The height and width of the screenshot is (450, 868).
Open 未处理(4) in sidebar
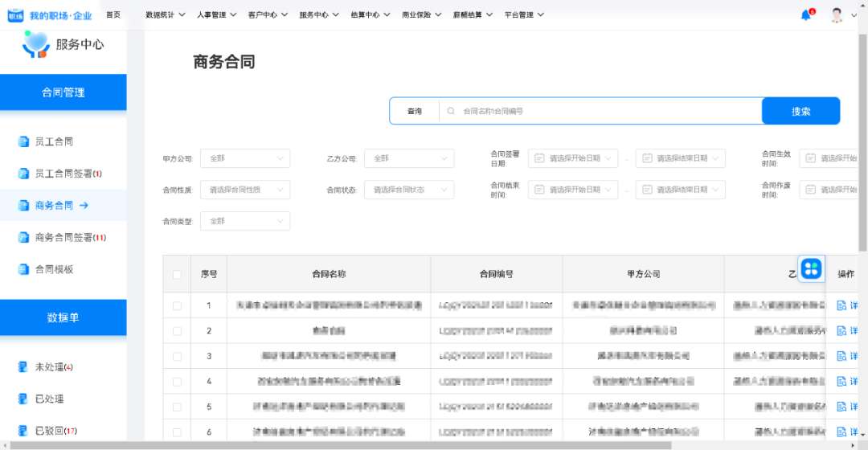point(54,367)
